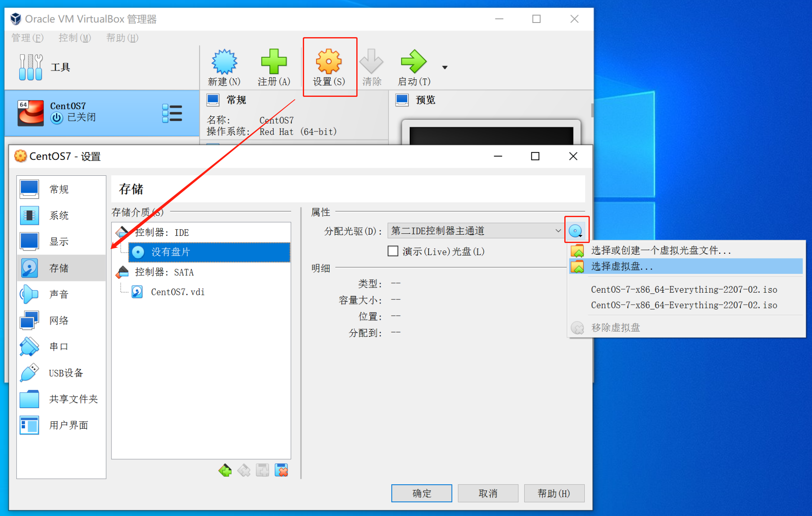The height and width of the screenshot is (516, 812).
Task: Choose 选择虚拟盘... menu entry
Action: 686,266
